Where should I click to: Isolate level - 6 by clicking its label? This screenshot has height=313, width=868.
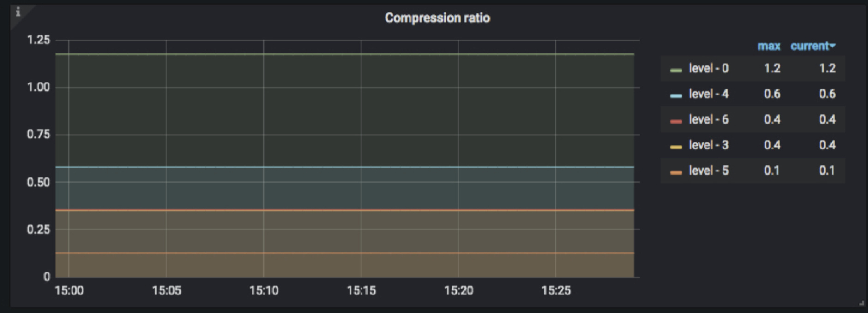coord(709,120)
